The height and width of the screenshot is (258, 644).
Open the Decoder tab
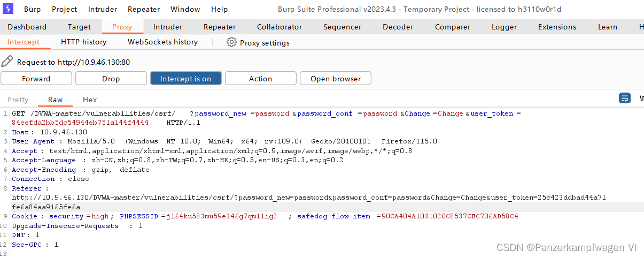tap(398, 27)
